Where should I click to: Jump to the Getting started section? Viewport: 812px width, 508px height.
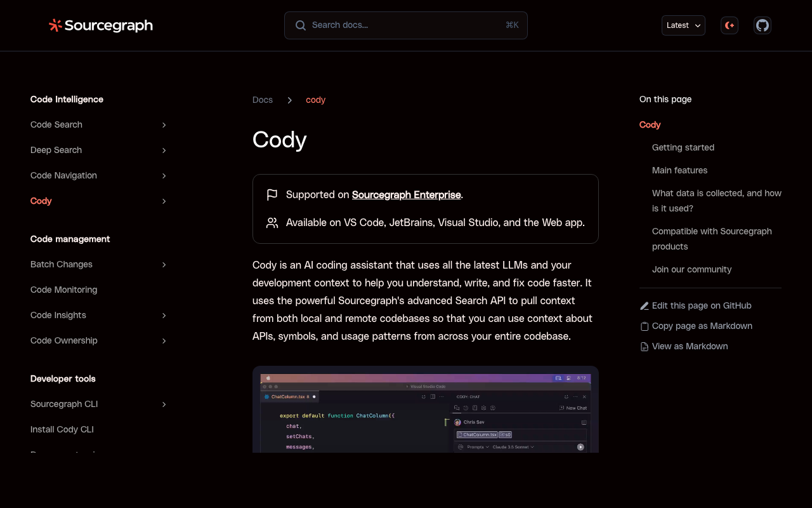[683, 147]
